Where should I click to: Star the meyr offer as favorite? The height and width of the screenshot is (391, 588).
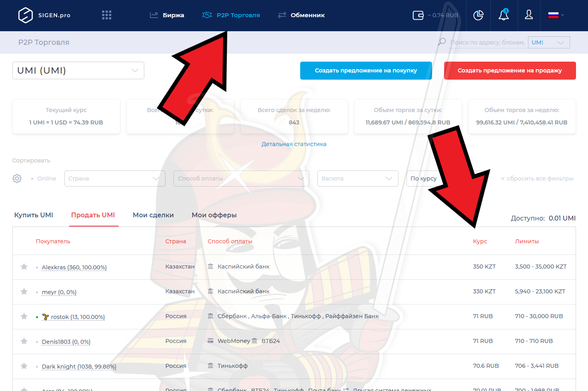[x=24, y=291]
